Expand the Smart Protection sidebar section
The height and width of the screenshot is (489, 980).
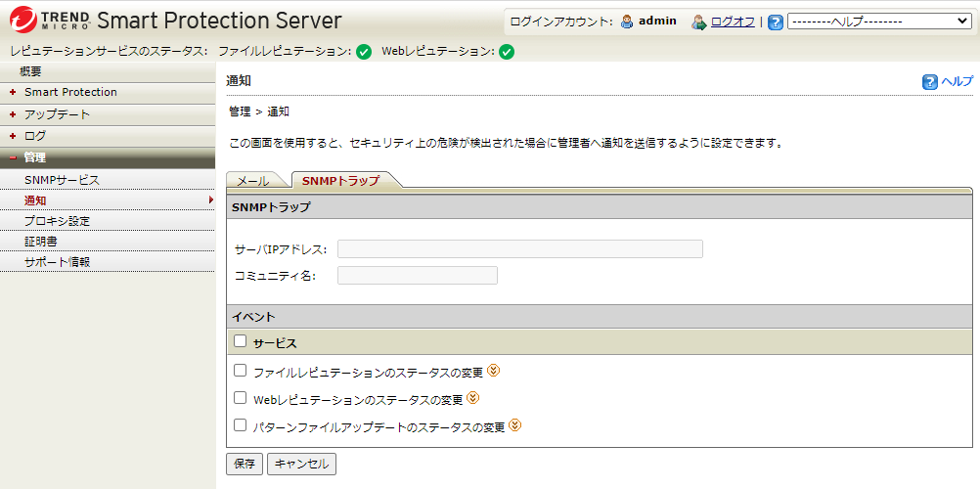tap(70, 92)
